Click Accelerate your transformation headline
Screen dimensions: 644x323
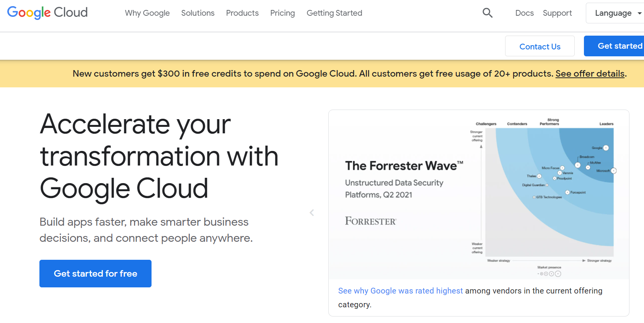click(x=159, y=156)
